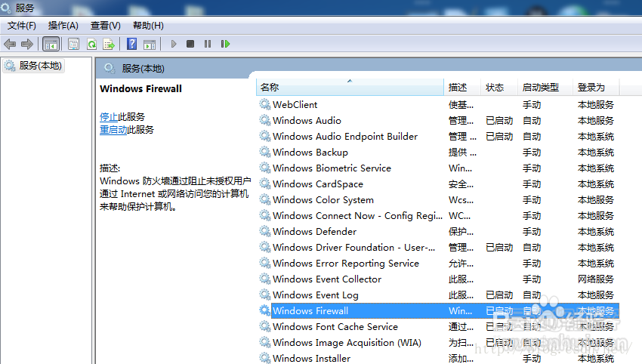This screenshot has width=642, height=364.
Task: Click the Back arrow toolbar icon
Action: 10,44
